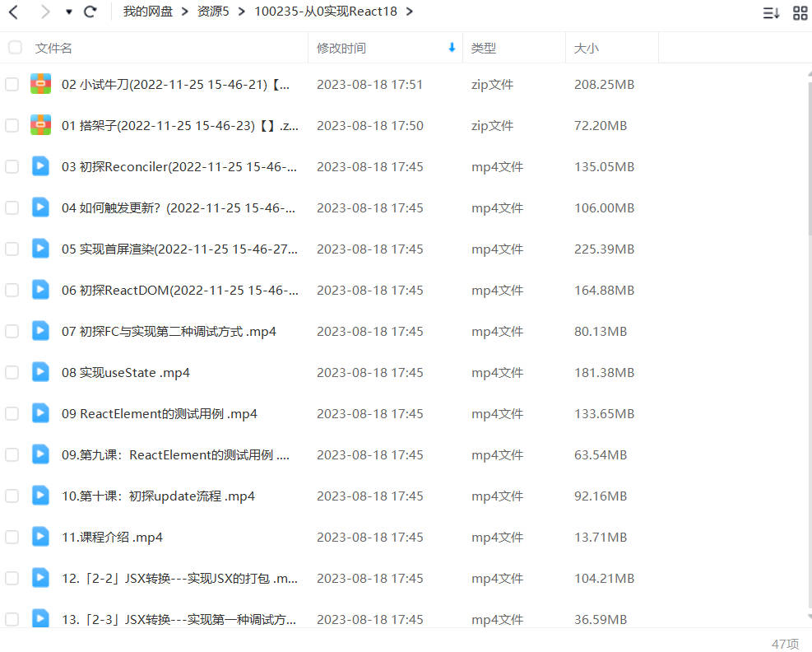
Task: Check the box for 08 实现useState
Action: coord(12,372)
